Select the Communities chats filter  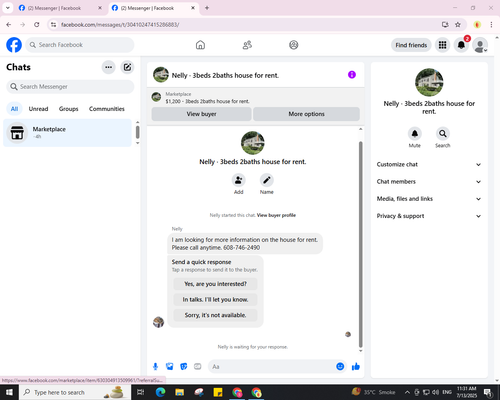click(x=107, y=109)
